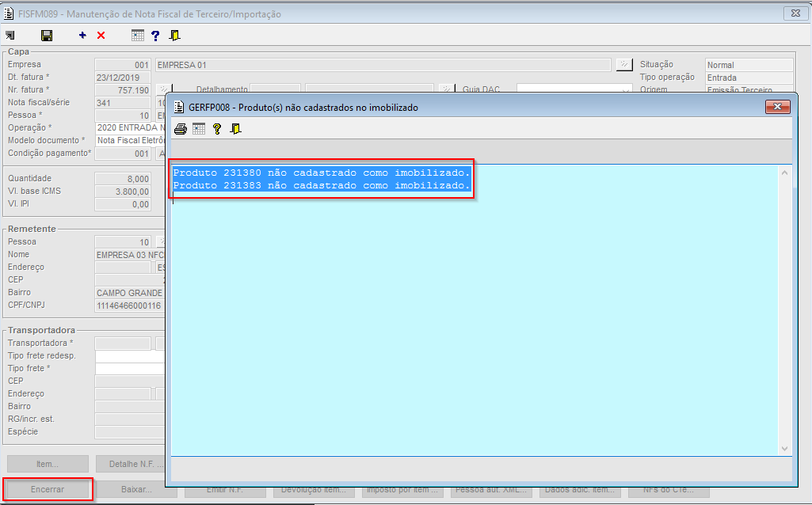Click the save diskette icon in FISFM089 toolbar
The width and height of the screenshot is (812, 505).
click(47, 35)
